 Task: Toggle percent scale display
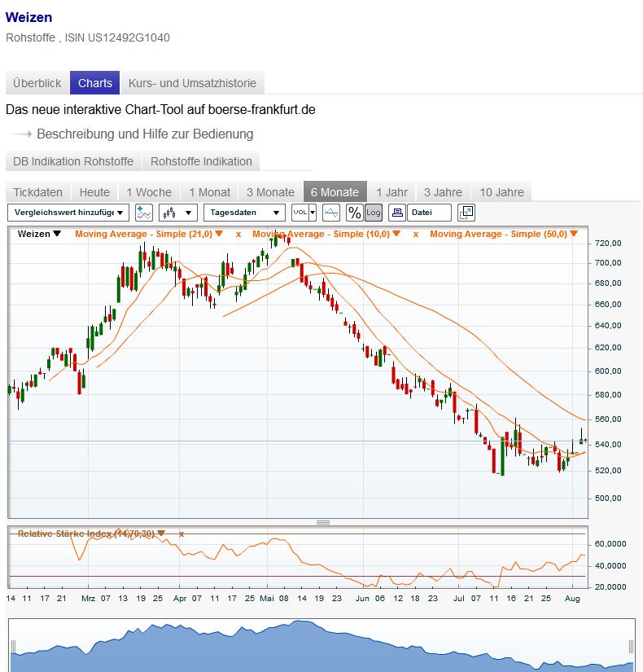click(x=355, y=213)
